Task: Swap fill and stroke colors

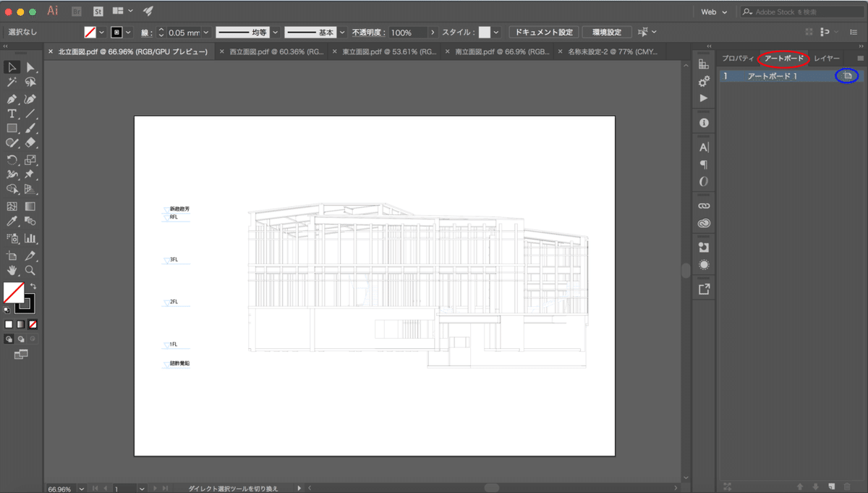Action: (33, 287)
